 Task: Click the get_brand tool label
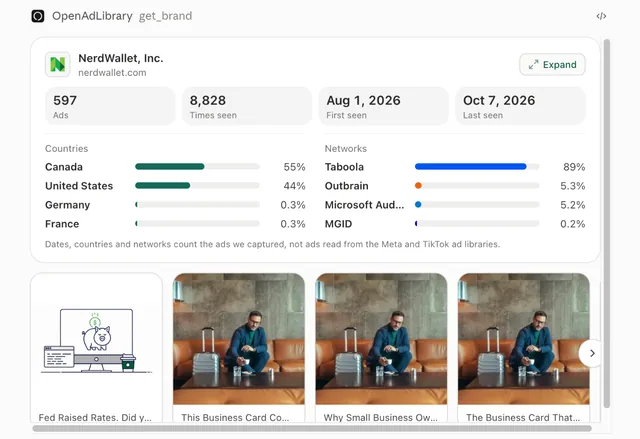click(165, 16)
